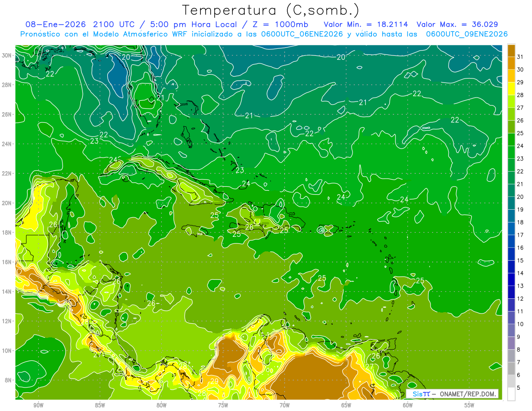Click legend scale value 5
532x411 pixels.
click(x=518, y=388)
